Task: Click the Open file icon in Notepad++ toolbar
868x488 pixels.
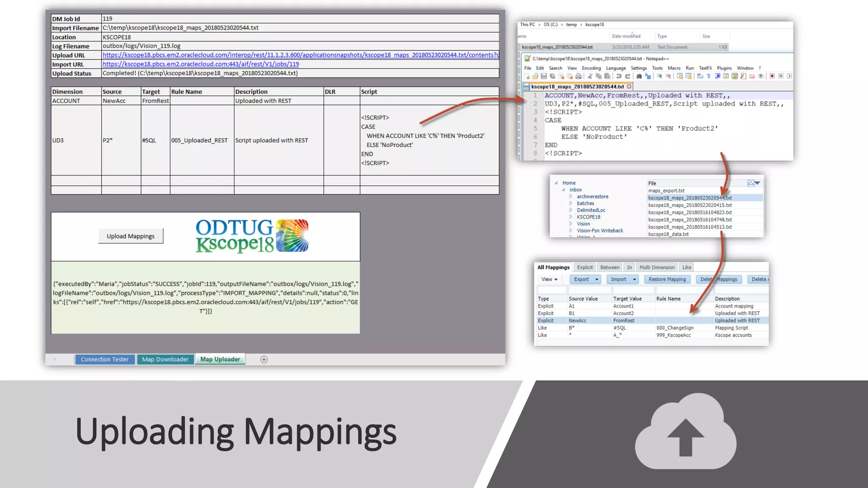Action: pos(535,76)
